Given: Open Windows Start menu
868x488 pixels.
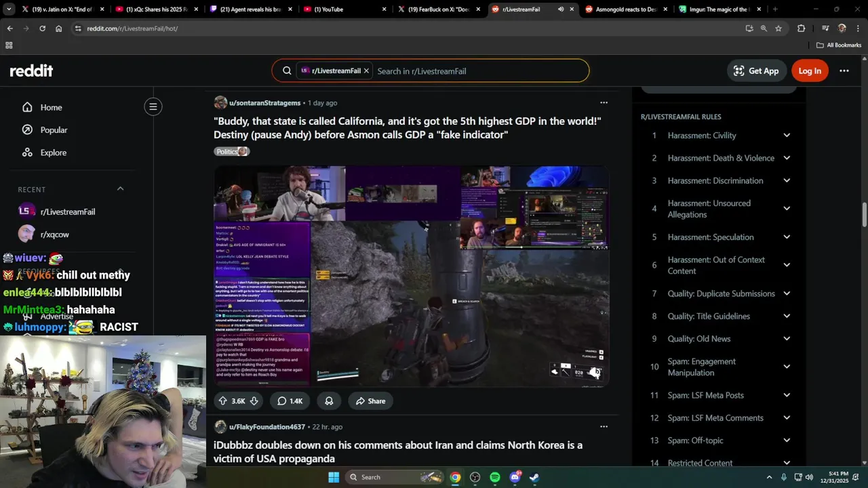Looking at the screenshot, I should (334, 477).
